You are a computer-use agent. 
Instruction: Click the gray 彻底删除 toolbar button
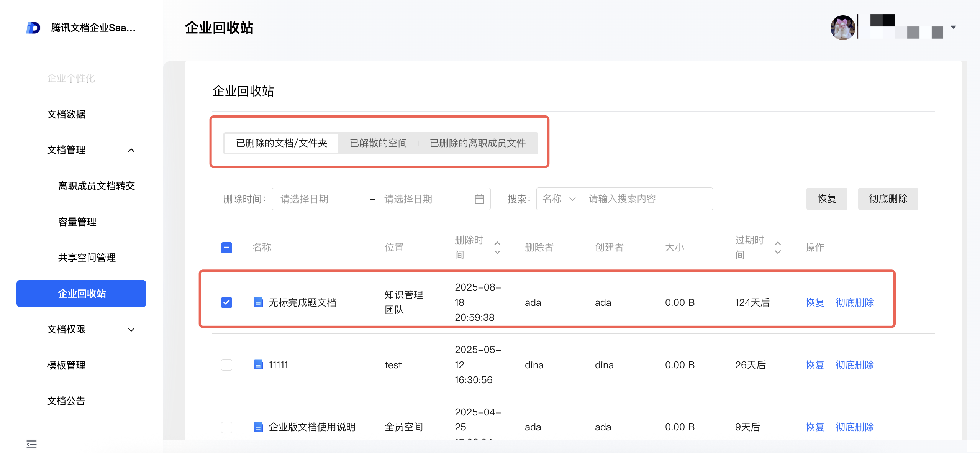click(888, 199)
